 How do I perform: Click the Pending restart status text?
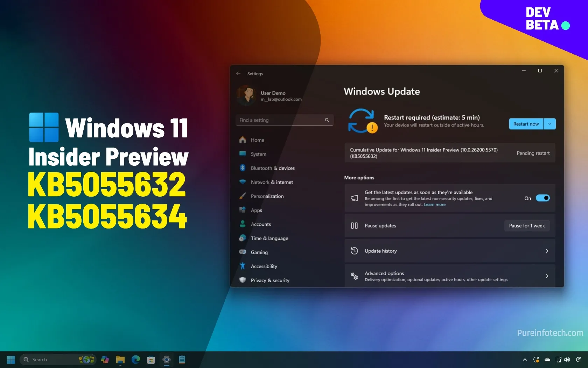coord(533,153)
